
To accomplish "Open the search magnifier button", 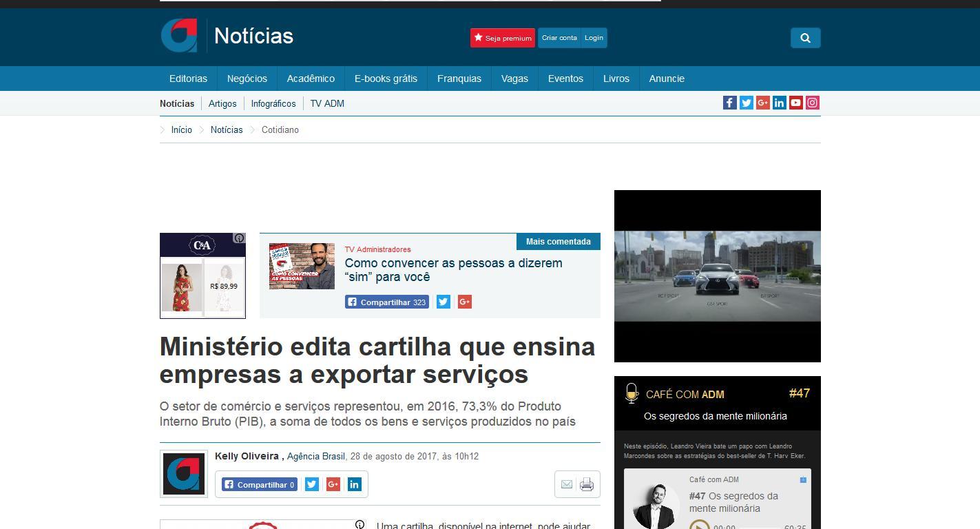I will click(x=805, y=38).
